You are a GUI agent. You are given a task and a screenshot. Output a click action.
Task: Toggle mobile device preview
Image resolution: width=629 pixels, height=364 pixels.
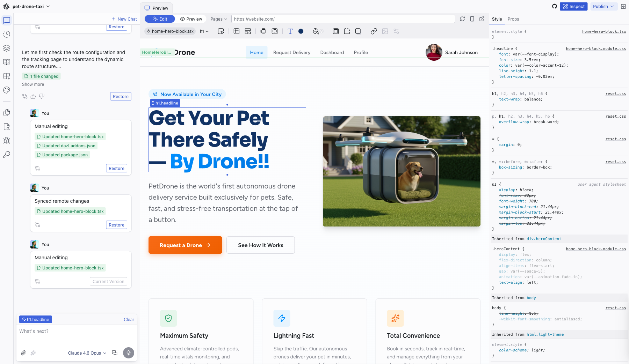tap(472, 19)
